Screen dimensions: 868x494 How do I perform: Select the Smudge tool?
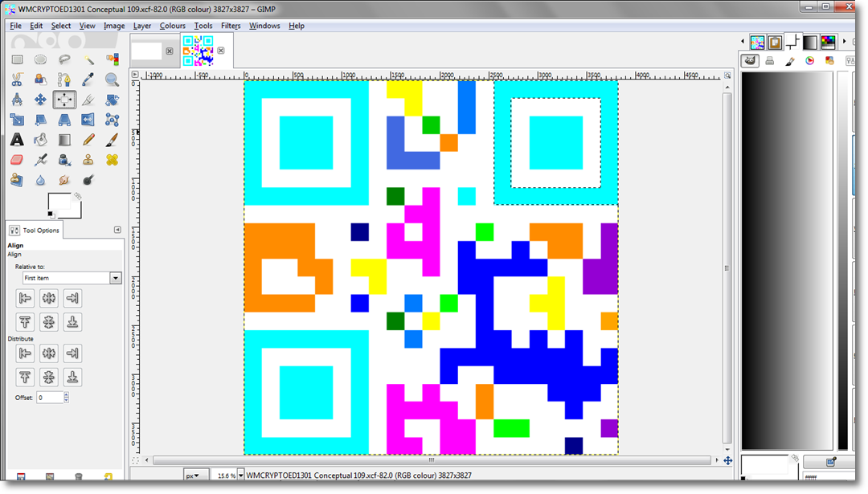tap(64, 180)
